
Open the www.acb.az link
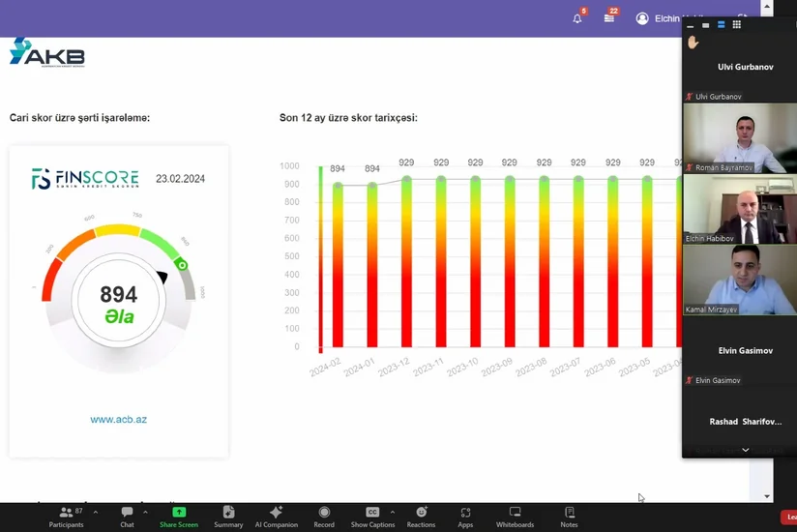tap(118, 420)
